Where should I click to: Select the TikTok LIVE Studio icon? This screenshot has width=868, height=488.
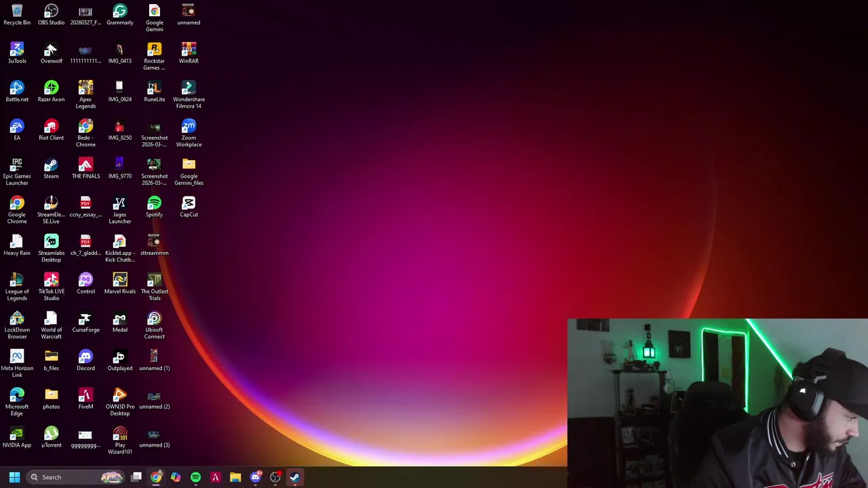pyautogui.click(x=51, y=287)
